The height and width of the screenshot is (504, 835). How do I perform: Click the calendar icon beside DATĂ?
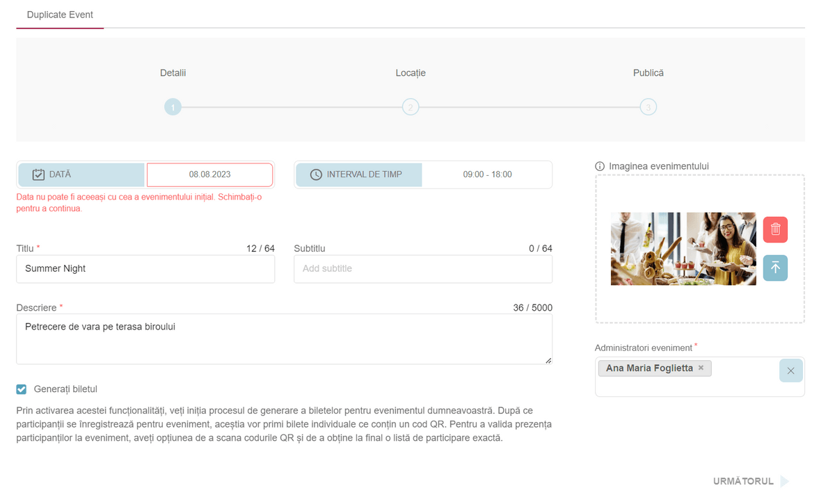tap(39, 175)
